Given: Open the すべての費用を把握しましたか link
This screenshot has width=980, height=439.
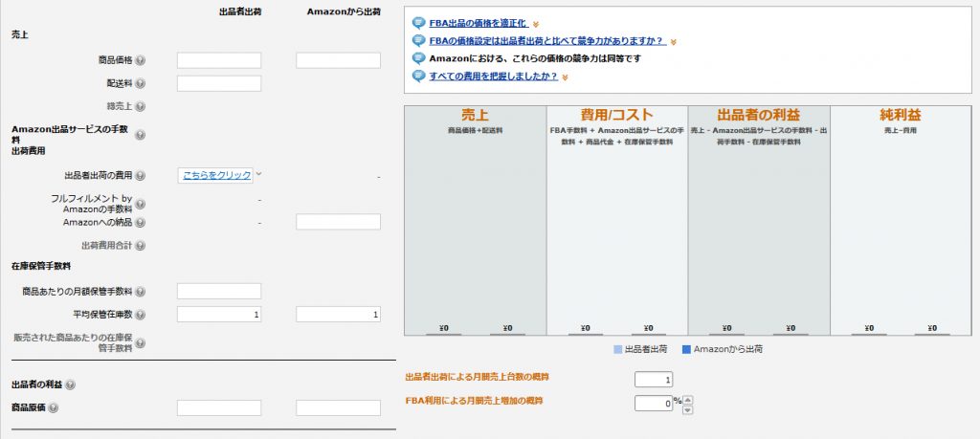Looking at the screenshot, I should tap(494, 77).
